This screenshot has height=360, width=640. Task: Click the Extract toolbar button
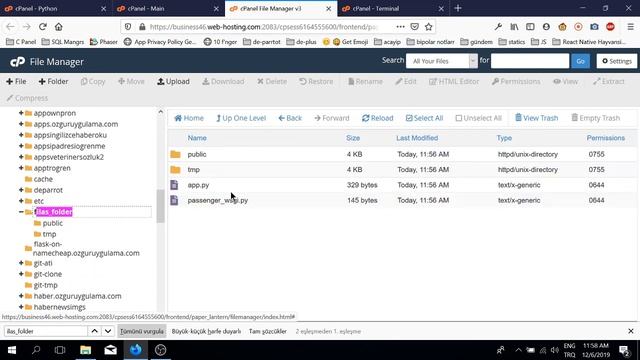tap(609, 82)
